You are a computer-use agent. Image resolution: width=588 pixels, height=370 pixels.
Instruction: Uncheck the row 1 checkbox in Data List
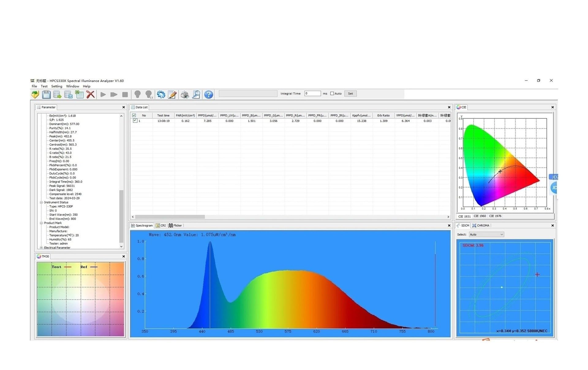[x=135, y=121]
